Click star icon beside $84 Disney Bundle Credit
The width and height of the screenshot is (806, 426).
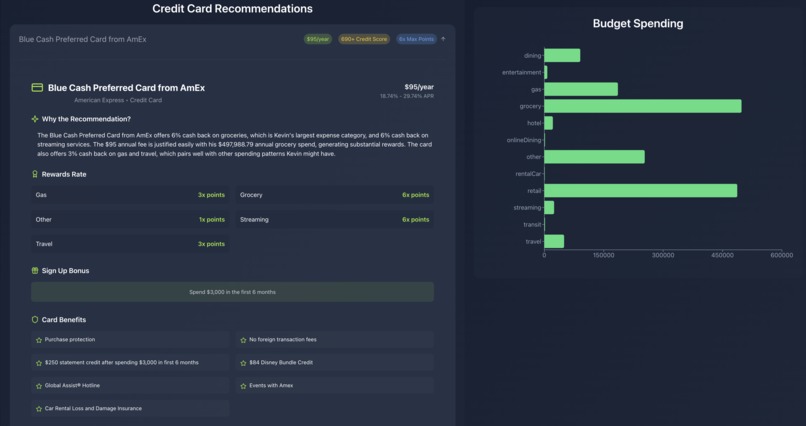pyautogui.click(x=244, y=363)
